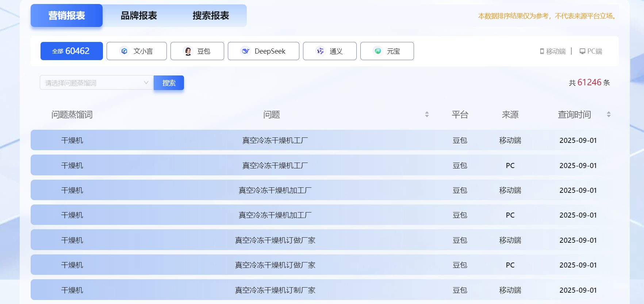This screenshot has width=644, height=304.
Task: Click 豆包 platform cell in first row
Action: (460, 140)
